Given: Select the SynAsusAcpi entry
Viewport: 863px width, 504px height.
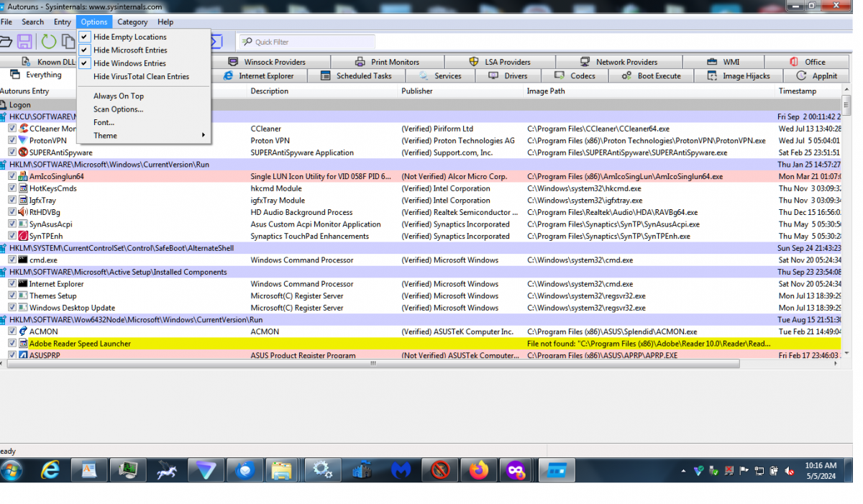Looking at the screenshot, I should coord(50,224).
